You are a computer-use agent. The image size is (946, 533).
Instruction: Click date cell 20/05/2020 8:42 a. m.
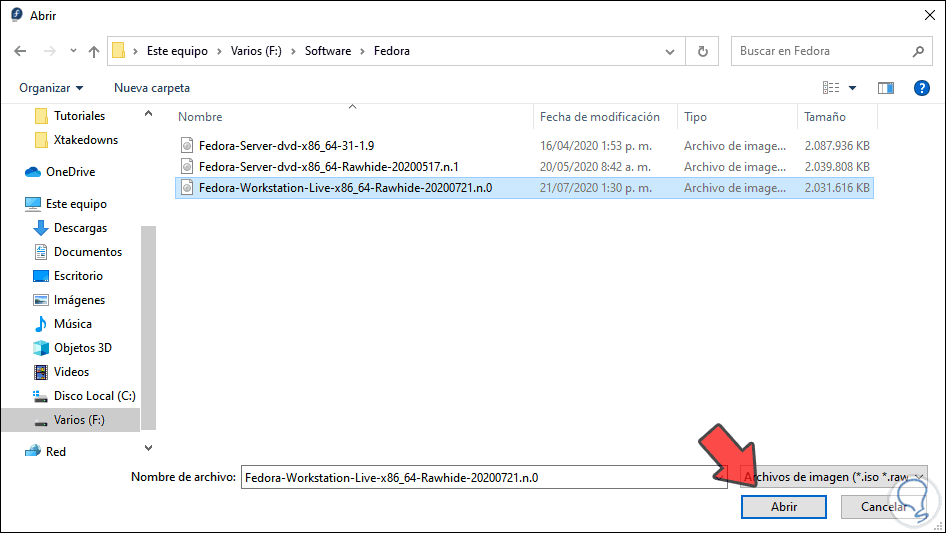(x=595, y=167)
